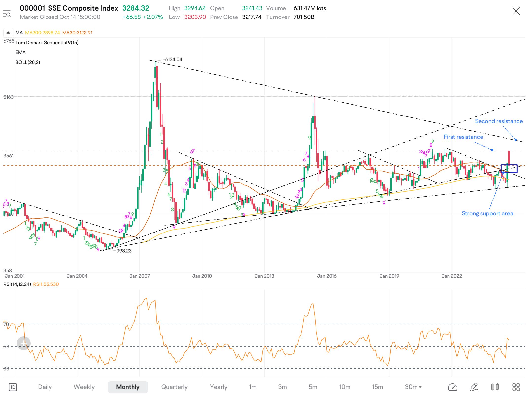Click Market Closed Oct 14 status text
Image resolution: width=532 pixels, height=399 pixels.
pyautogui.click(x=60, y=17)
